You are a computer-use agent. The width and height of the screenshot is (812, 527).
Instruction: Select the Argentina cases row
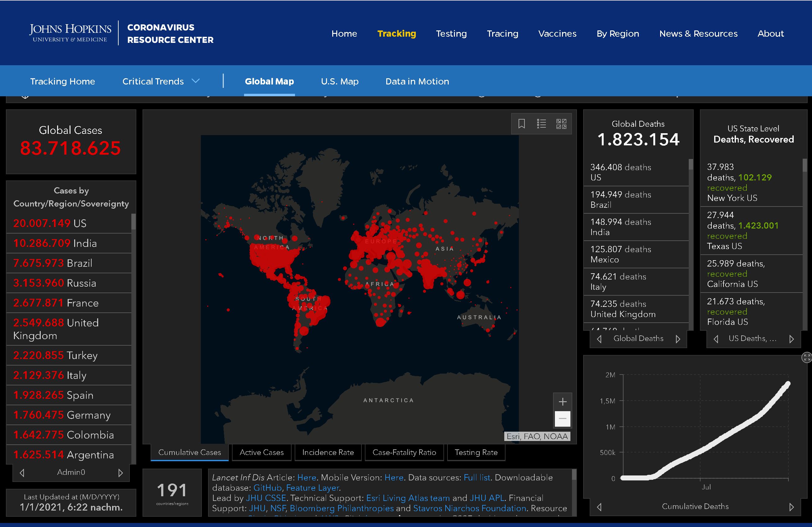(69, 455)
